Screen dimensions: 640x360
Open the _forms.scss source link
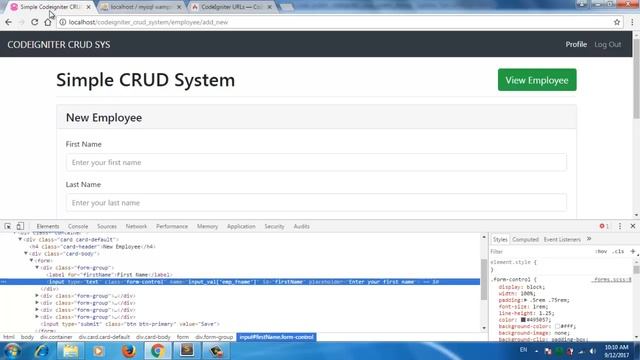coord(612,280)
